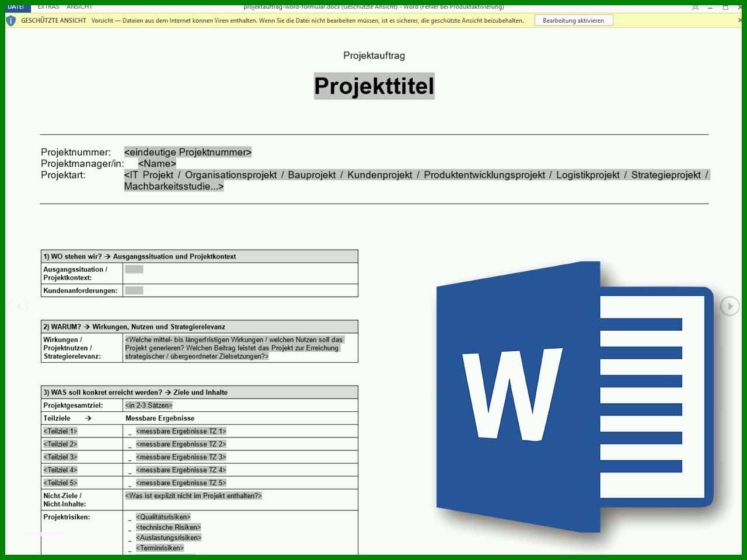
Task: Go to next image with right arrow
Action: coord(729,306)
